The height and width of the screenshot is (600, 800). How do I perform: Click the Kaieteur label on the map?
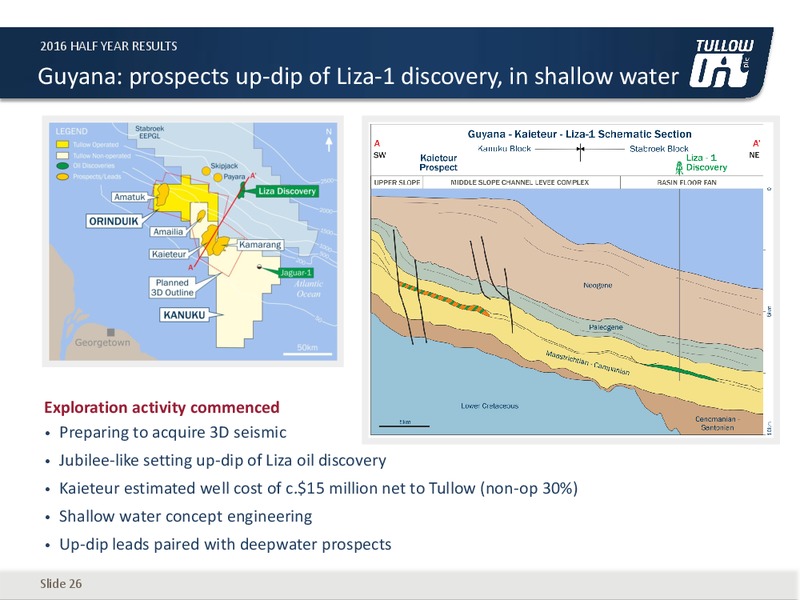pos(169,254)
